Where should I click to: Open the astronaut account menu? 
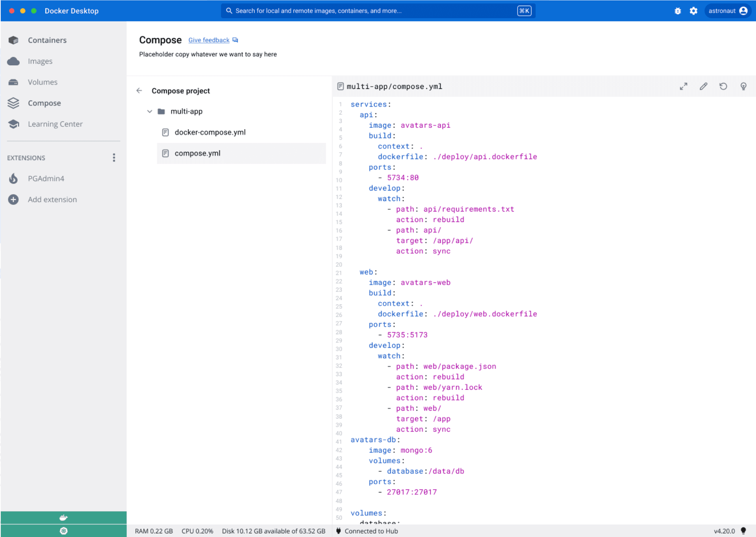click(x=727, y=11)
